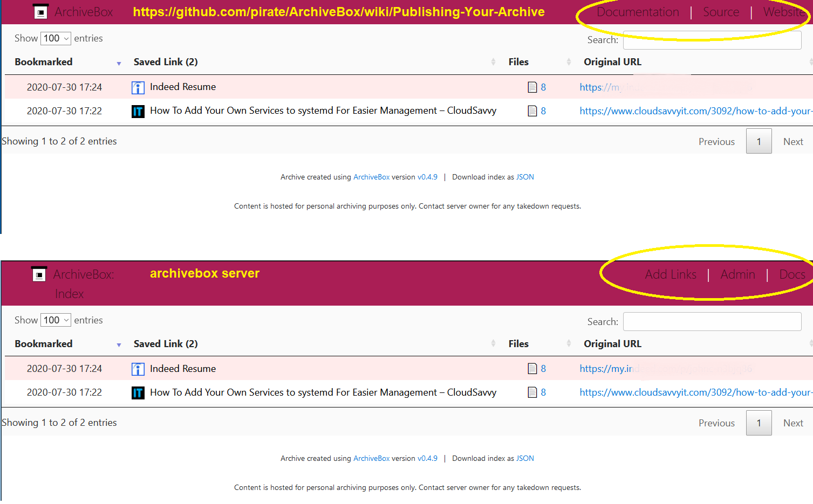This screenshot has width=813, height=504.
Task: Open Admin in bottom header
Action: coord(737,274)
